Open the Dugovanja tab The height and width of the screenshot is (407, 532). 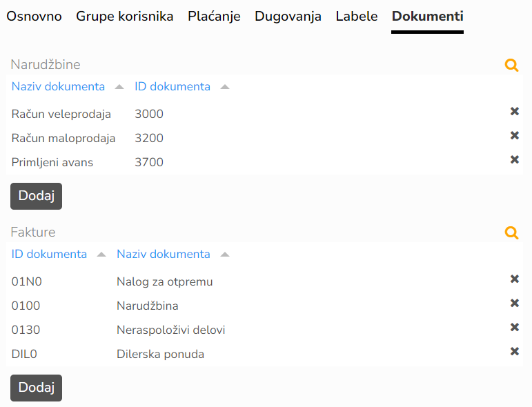[288, 17]
